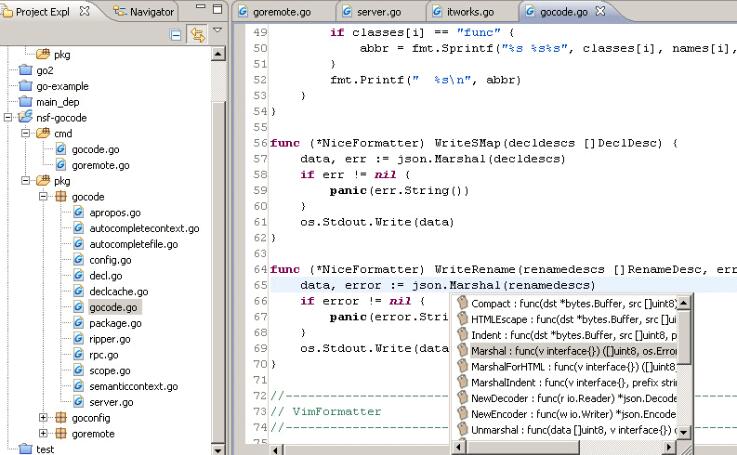This screenshot has width=737, height=455.
Task: Open rpc.go in the tree
Action: click(x=104, y=355)
